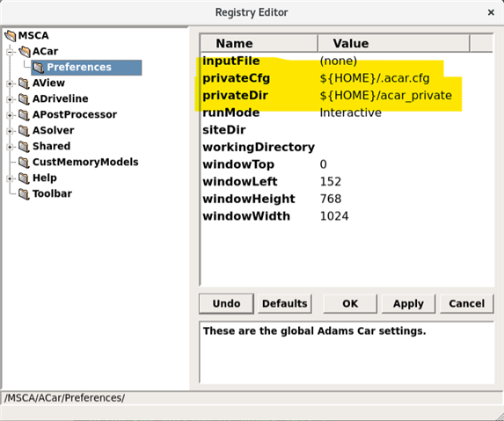Select the APostProcessor tree label
The height and width of the screenshot is (421, 504).
click(75, 114)
